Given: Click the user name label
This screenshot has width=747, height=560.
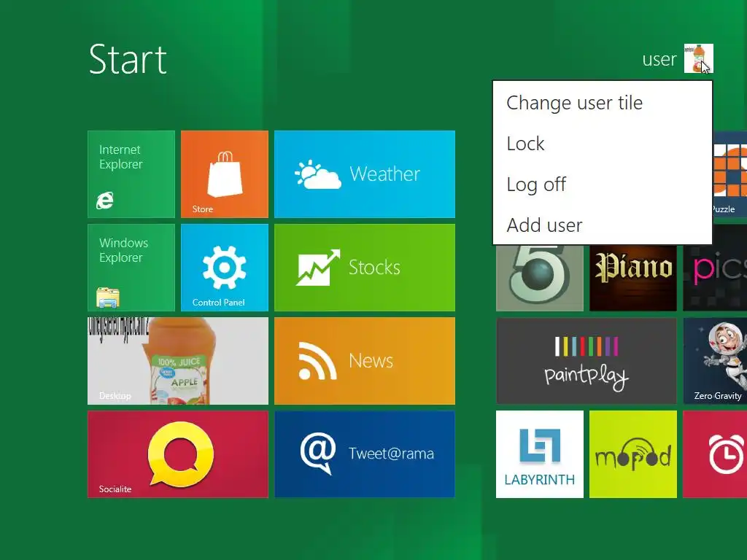Looking at the screenshot, I should (x=659, y=59).
